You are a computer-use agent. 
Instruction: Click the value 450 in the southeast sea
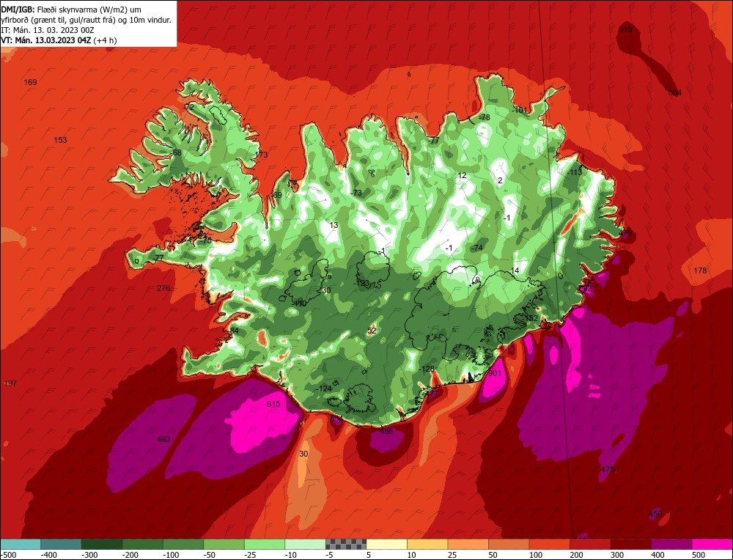655,514
